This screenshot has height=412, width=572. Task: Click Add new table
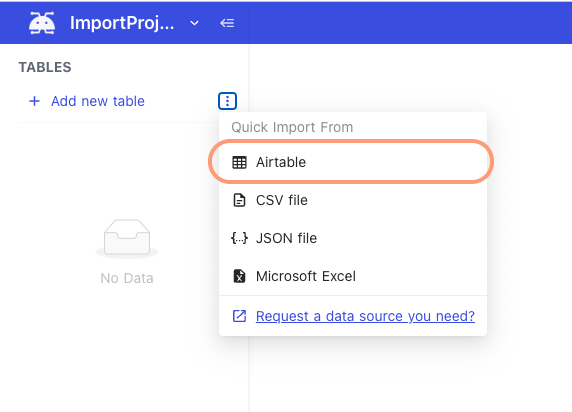click(97, 101)
